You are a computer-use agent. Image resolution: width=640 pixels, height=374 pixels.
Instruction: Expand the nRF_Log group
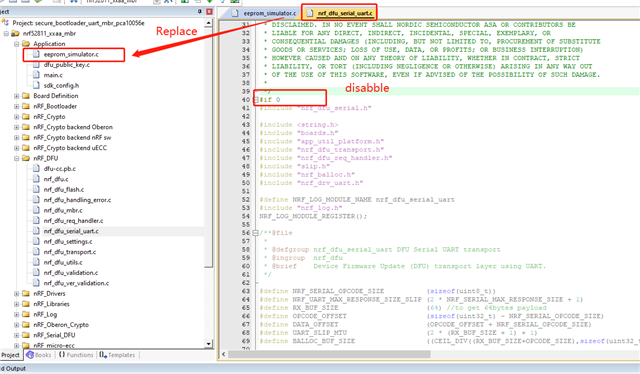16,314
